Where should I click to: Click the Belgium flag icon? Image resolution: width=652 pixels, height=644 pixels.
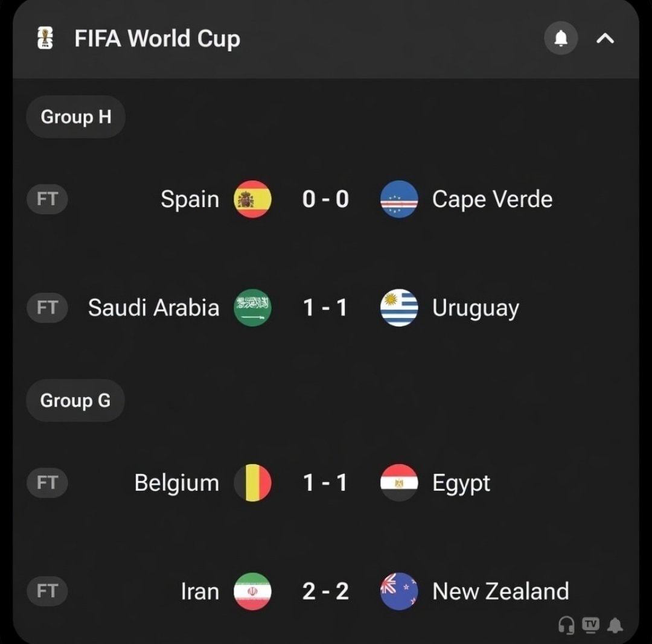pos(252,483)
